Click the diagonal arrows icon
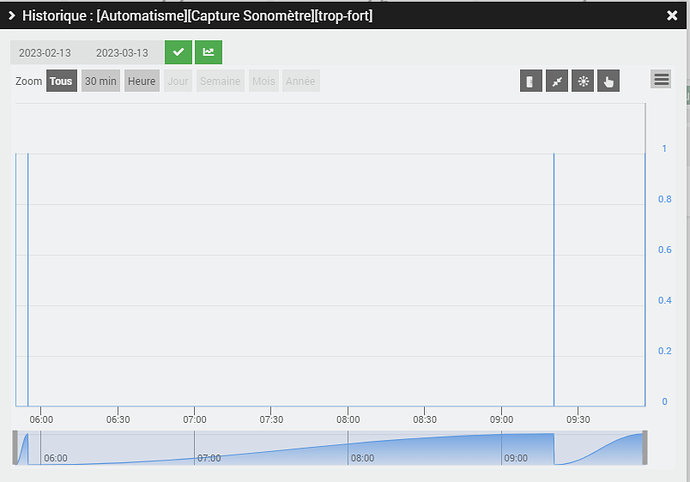Viewport: 690px width, 482px height. click(557, 81)
